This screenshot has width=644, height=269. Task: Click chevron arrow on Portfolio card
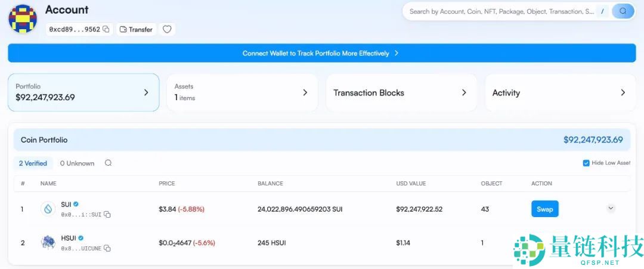[146, 92]
